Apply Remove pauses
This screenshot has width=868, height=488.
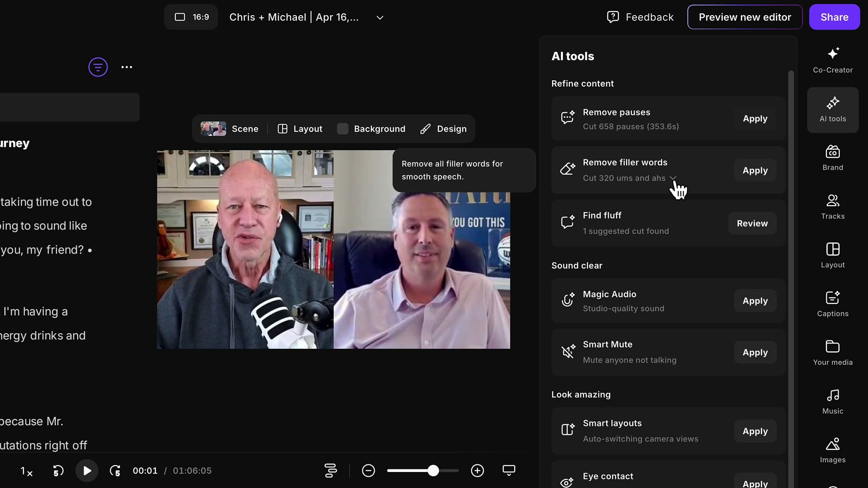coord(755,118)
